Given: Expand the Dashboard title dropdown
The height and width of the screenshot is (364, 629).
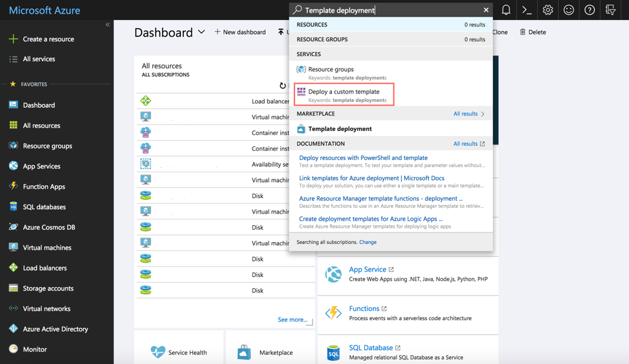Looking at the screenshot, I should 201,32.
